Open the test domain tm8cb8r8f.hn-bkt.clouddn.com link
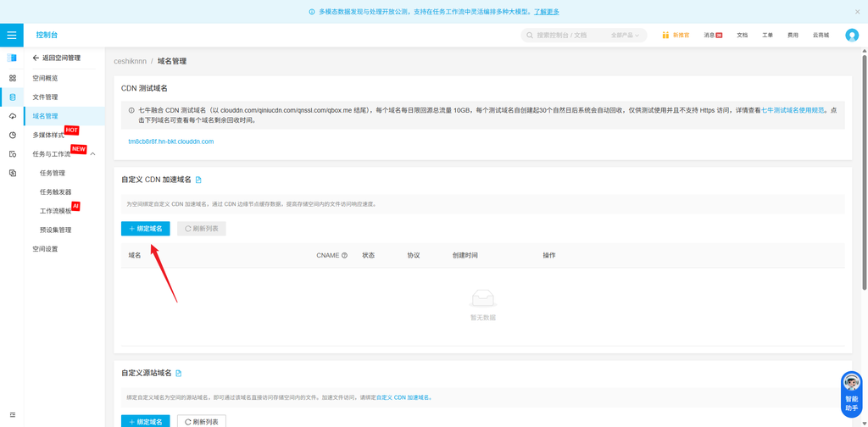This screenshot has width=868, height=427. [x=171, y=141]
